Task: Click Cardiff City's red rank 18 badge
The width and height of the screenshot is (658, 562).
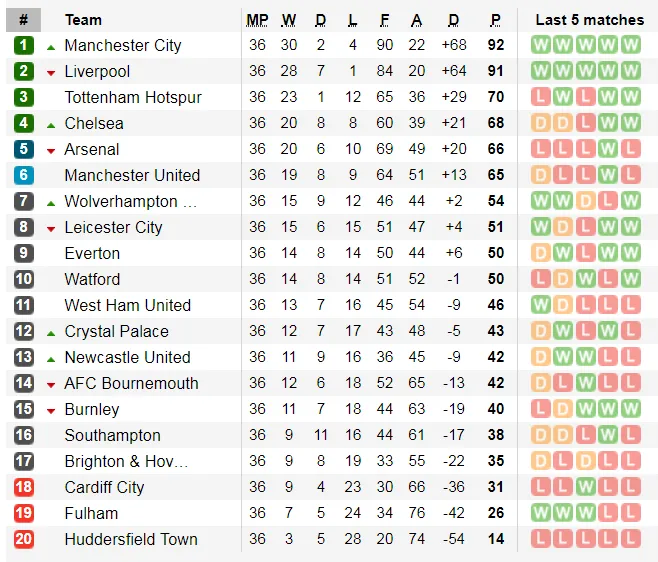Action: point(24,487)
